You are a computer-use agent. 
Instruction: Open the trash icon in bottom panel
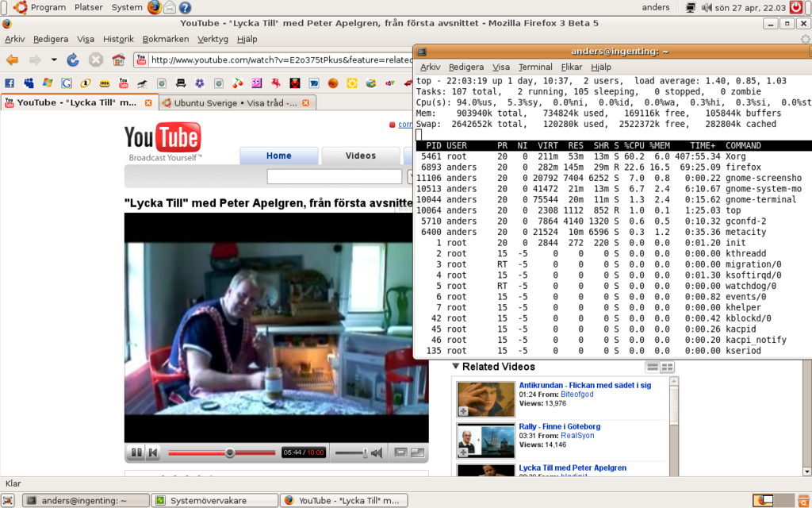pos(804,500)
